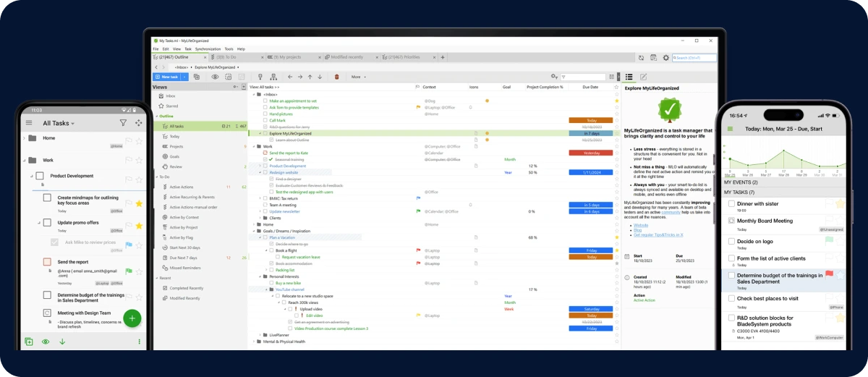Screen dimensions: 868x377
Task: Check the Call Mark checkbox
Action: coord(265,120)
